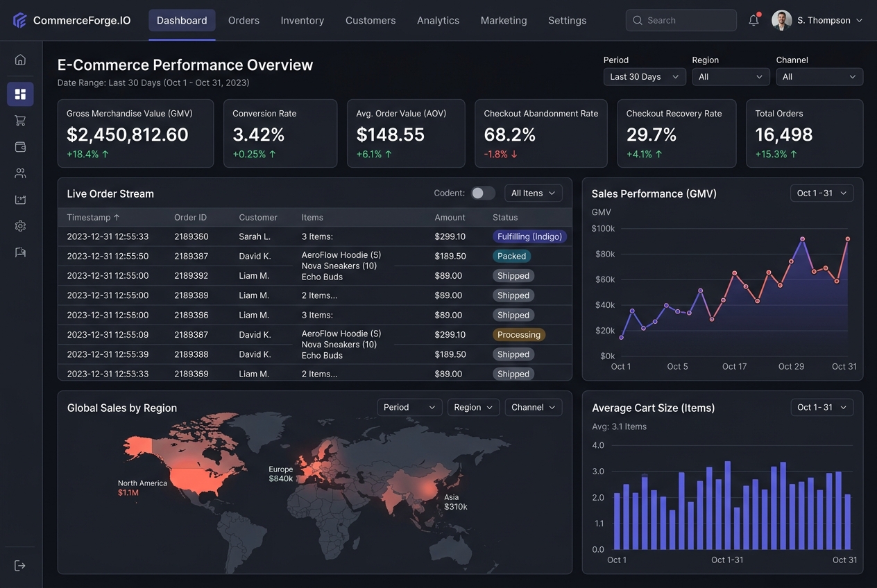Click the Processing status badge
Image resolution: width=877 pixels, height=588 pixels.
[519, 334]
